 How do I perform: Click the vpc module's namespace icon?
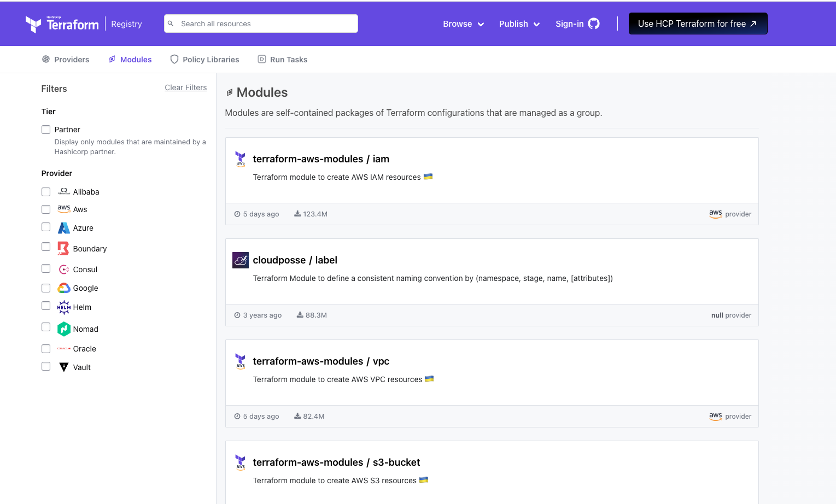241,361
